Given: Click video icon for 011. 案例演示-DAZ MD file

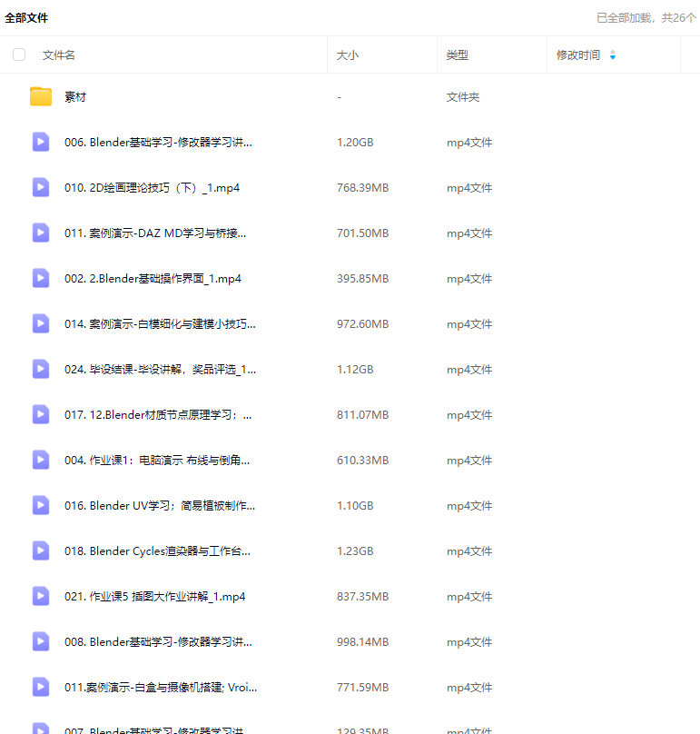Looking at the screenshot, I should tap(41, 233).
